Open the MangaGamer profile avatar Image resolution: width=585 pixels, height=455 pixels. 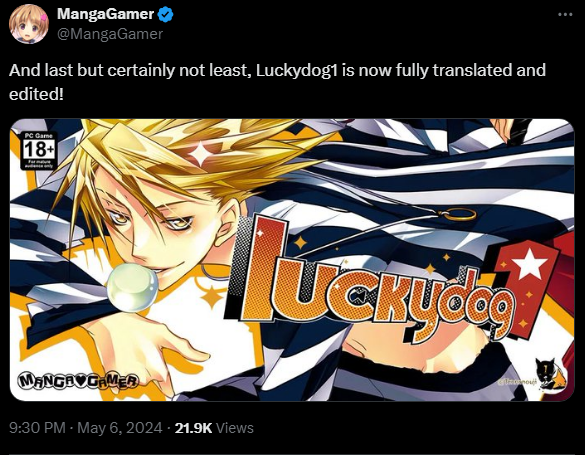[29, 24]
